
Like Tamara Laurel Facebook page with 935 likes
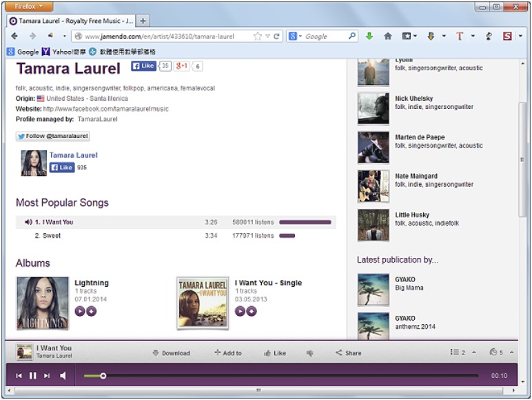tap(62, 168)
